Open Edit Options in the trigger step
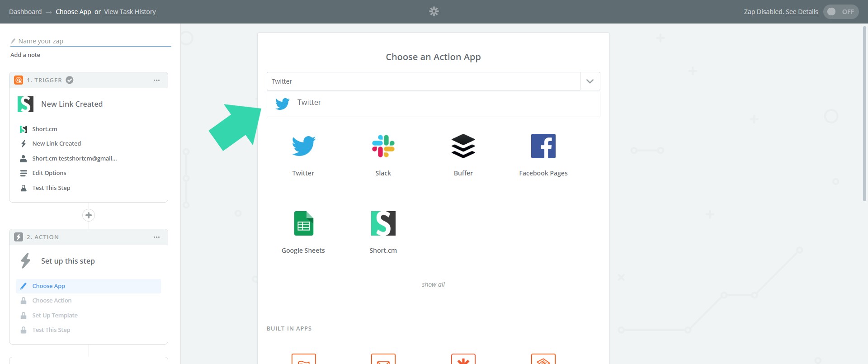The width and height of the screenshot is (868, 364). (49, 173)
